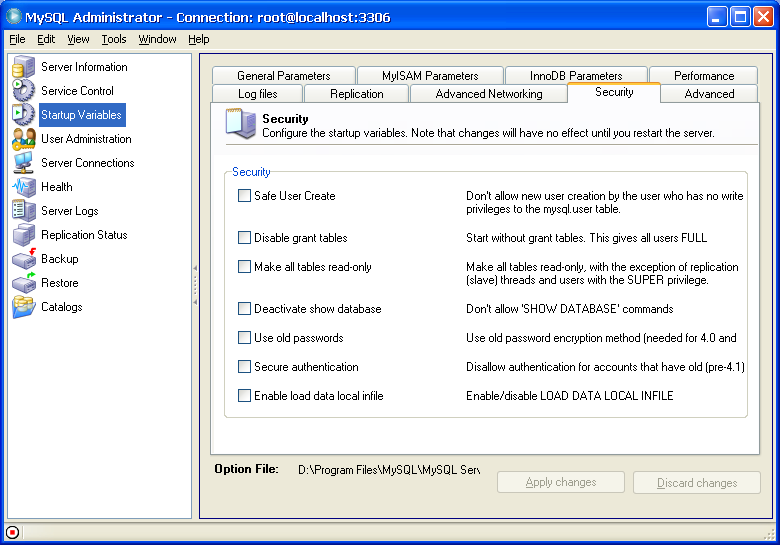Viewport: 780px width, 545px height.
Task: Click the Server Connections monitor icon
Action: [x=23, y=163]
